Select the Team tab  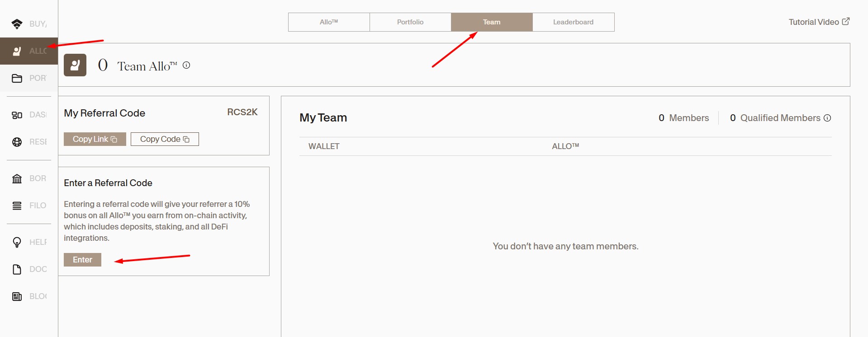coord(492,22)
